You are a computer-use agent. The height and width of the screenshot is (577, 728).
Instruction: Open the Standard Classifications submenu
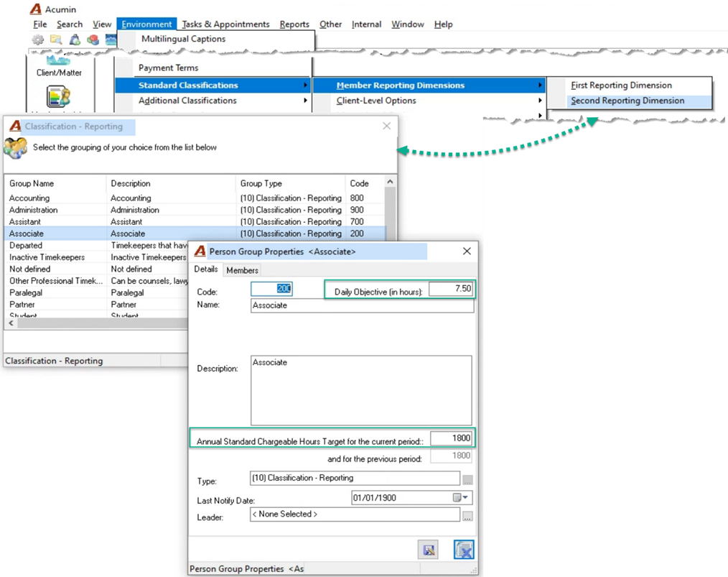coord(213,85)
